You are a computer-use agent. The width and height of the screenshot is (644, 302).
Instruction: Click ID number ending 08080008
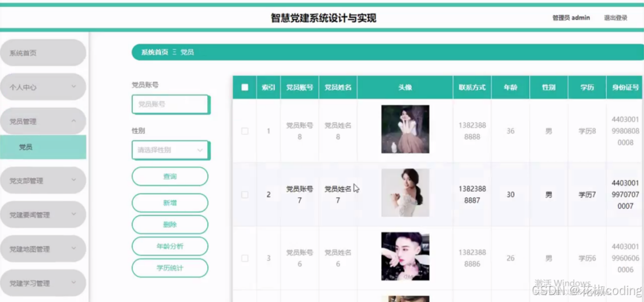point(625,131)
